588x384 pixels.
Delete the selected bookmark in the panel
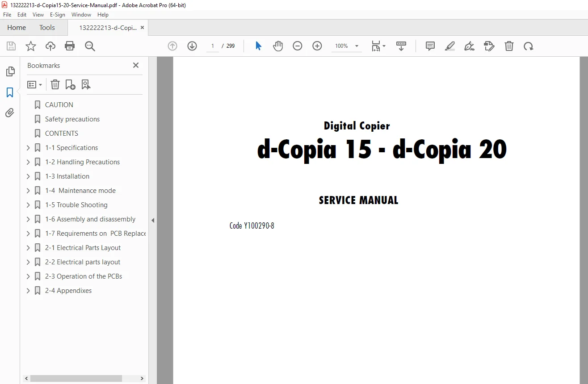(55, 84)
